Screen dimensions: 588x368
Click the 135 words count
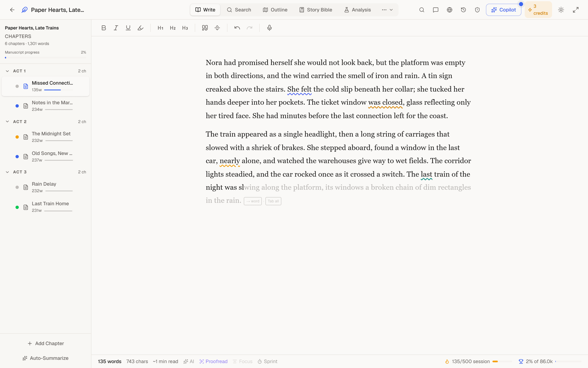coord(110,361)
